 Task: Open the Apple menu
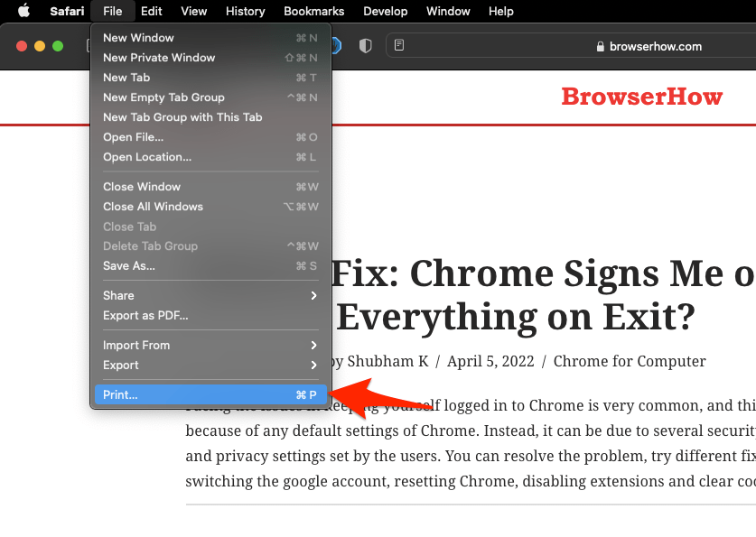[x=23, y=11]
